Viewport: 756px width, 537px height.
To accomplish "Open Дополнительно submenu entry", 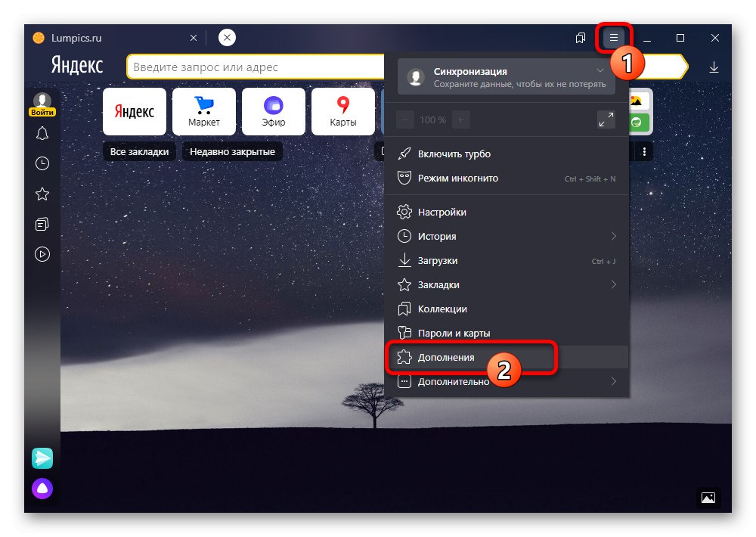I will pyautogui.click(x=507, y=382).
